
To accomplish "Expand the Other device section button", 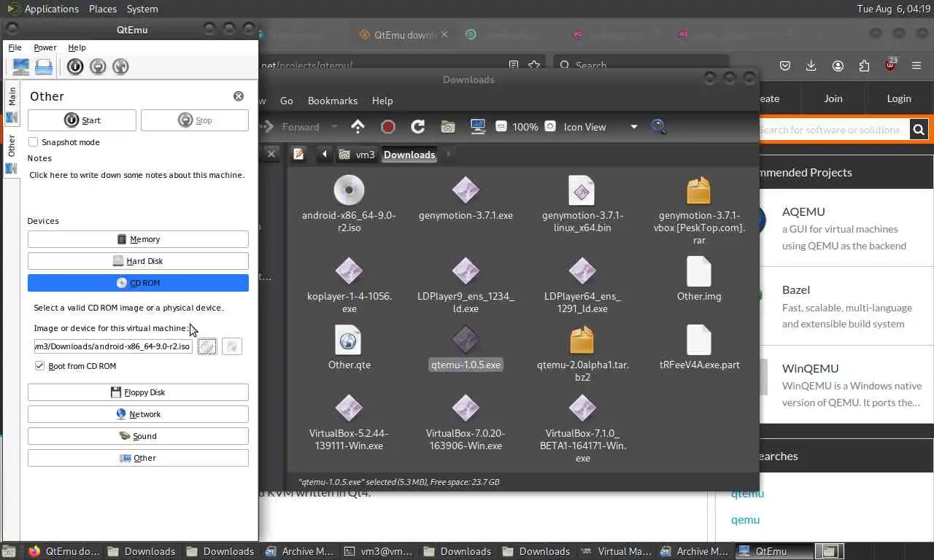I will point(138,458).
